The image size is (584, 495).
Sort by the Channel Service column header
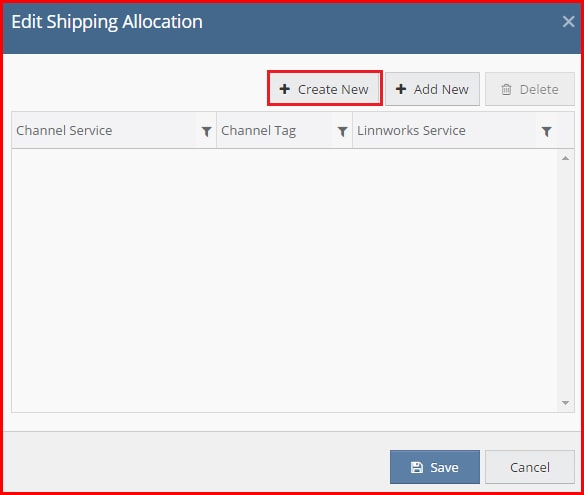click(x=64, y=131)
